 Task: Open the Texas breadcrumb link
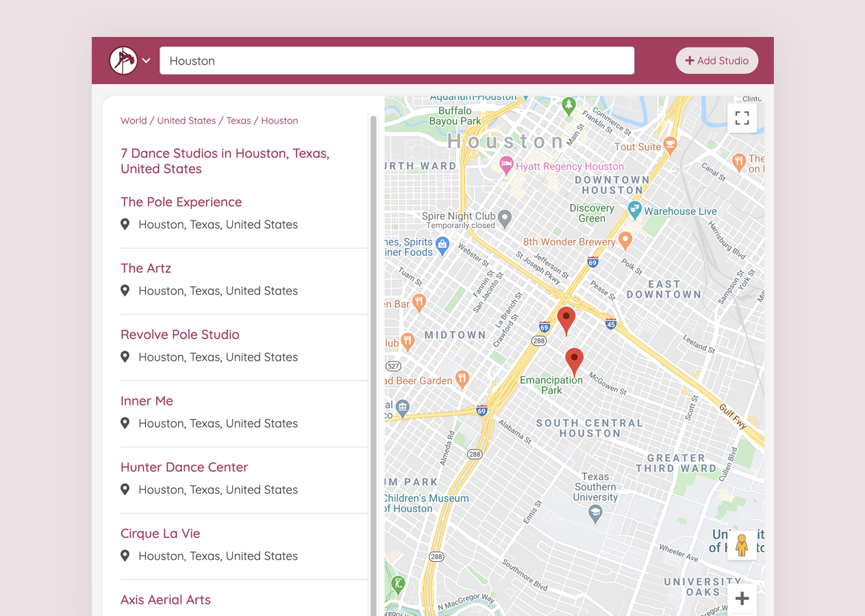238,120
